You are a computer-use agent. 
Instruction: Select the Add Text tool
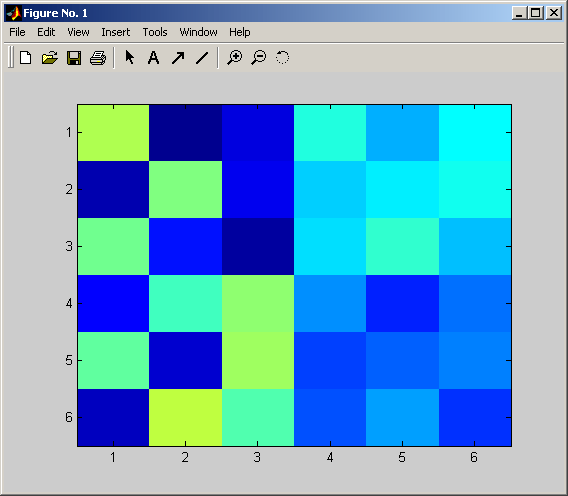tap(154, 58)
